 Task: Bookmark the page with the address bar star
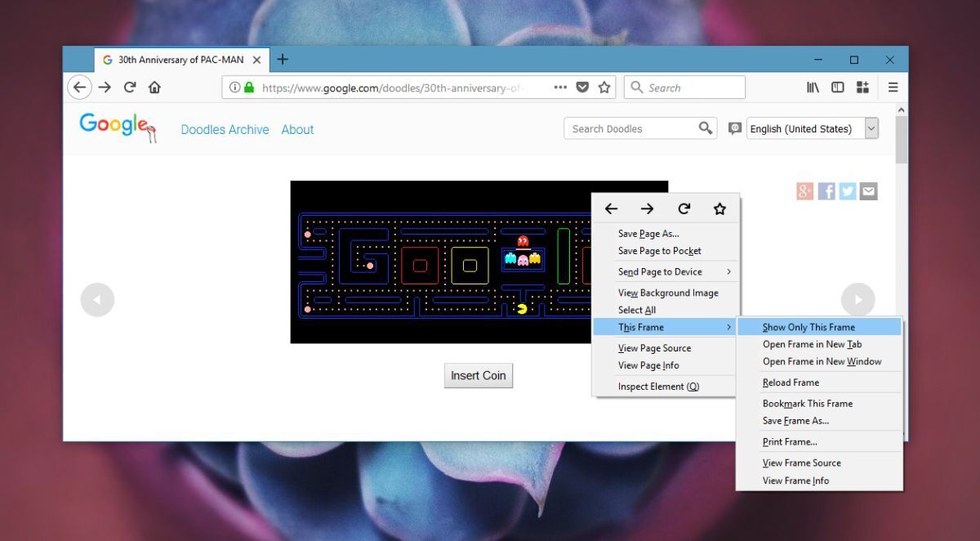click(x=604, y=87)
